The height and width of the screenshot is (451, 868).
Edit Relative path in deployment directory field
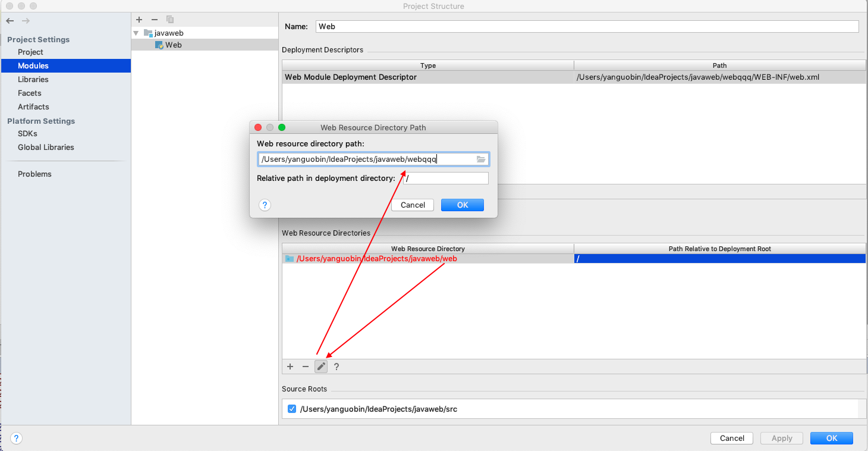[x=446, y=178]
